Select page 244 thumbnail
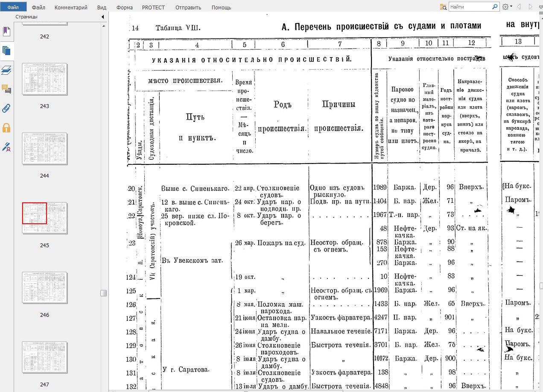 [44, 149]
